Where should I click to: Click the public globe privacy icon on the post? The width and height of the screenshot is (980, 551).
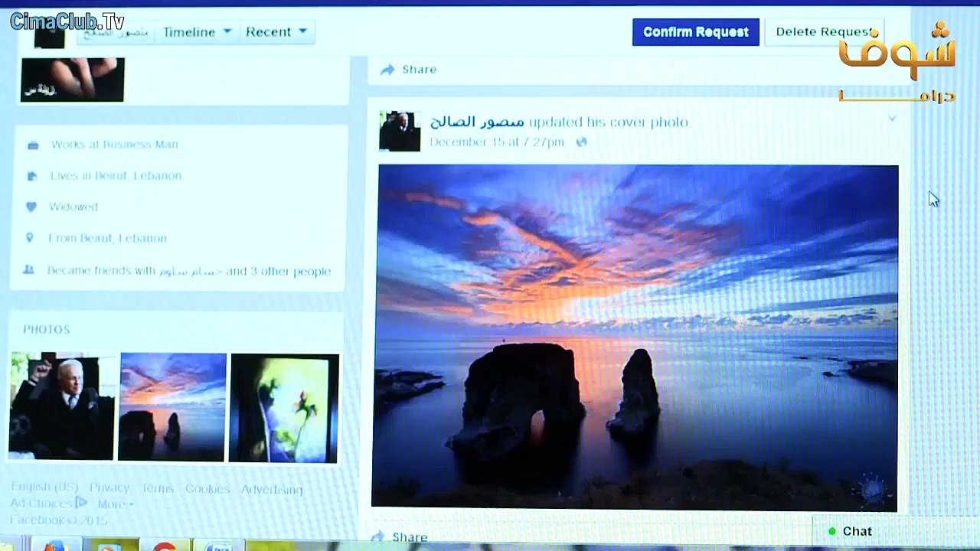pyautogui.click(x=581, y=142)
